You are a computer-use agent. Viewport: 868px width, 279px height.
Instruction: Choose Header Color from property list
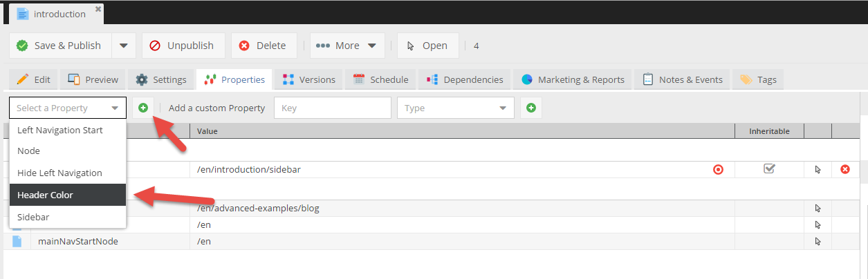coord(68,195)
